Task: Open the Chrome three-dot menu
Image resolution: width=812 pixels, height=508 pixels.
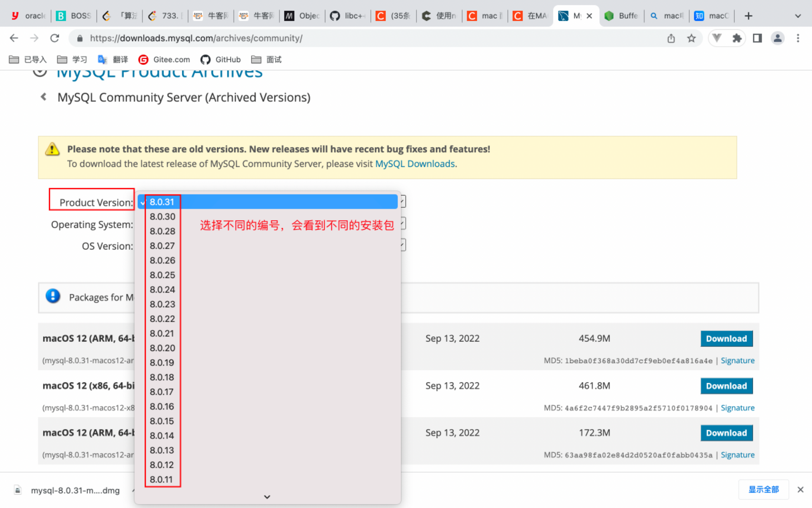Action: 798,38
